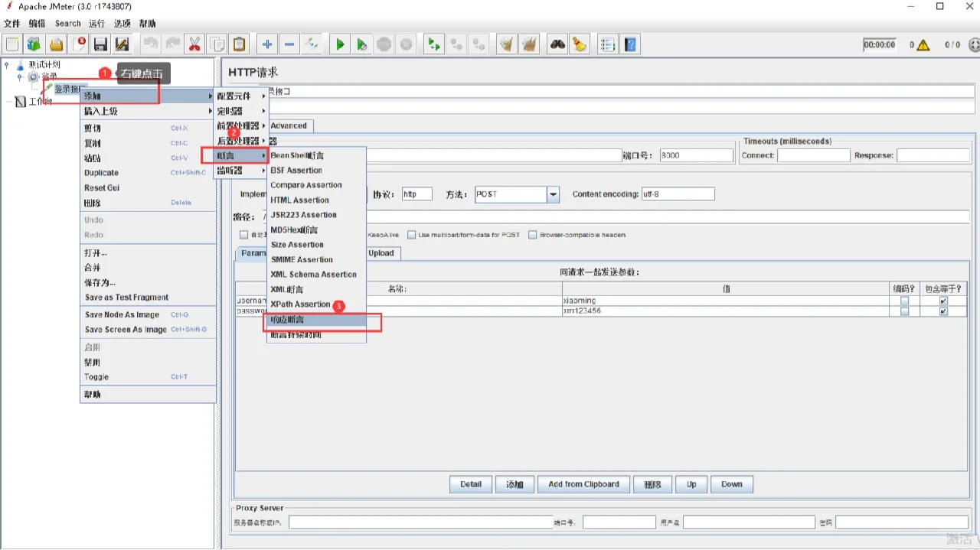Click the xiaoming value cell

tap(726, 301)
